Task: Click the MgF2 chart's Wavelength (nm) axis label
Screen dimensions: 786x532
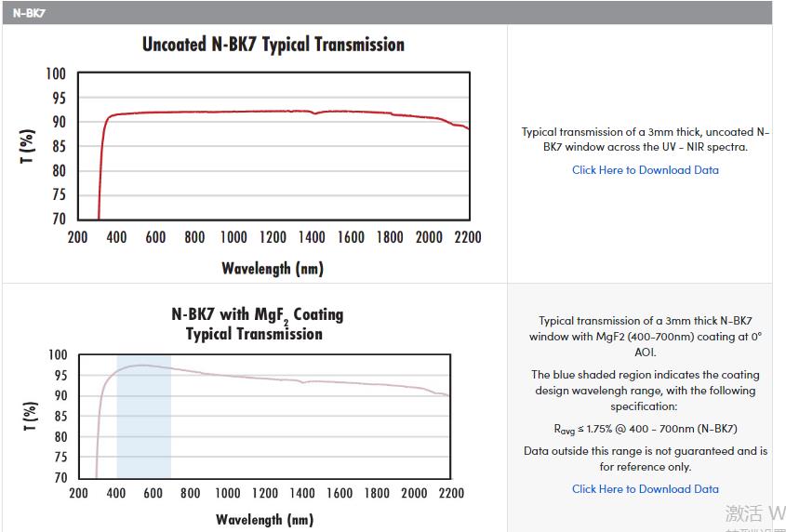Action: click(264, 519)
